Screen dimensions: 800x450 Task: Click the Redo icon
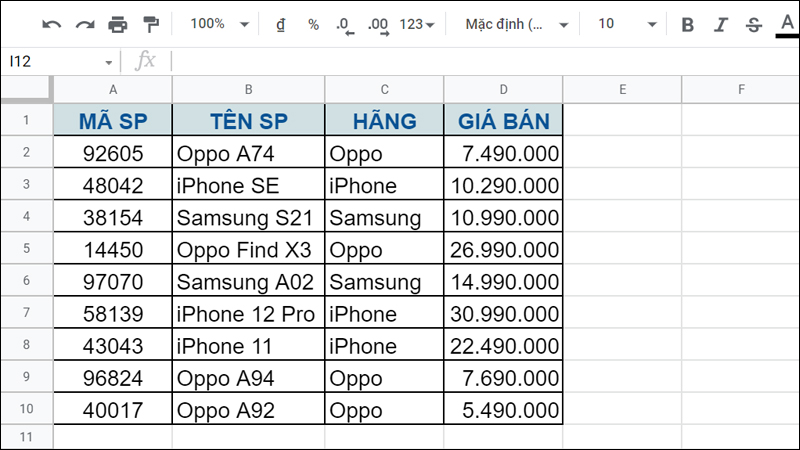click(85, 24)
